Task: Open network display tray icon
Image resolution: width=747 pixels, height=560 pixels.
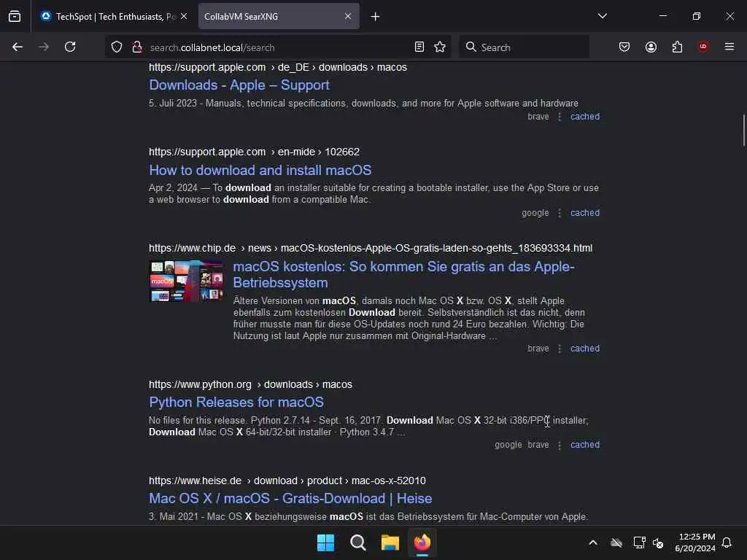Action: click(639, 542)
